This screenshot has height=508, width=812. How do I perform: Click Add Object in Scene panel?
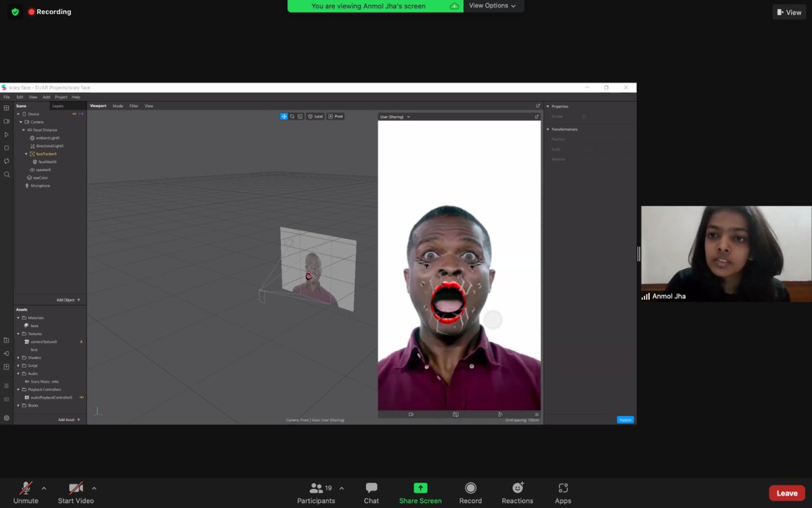click(x=68, y=299)
